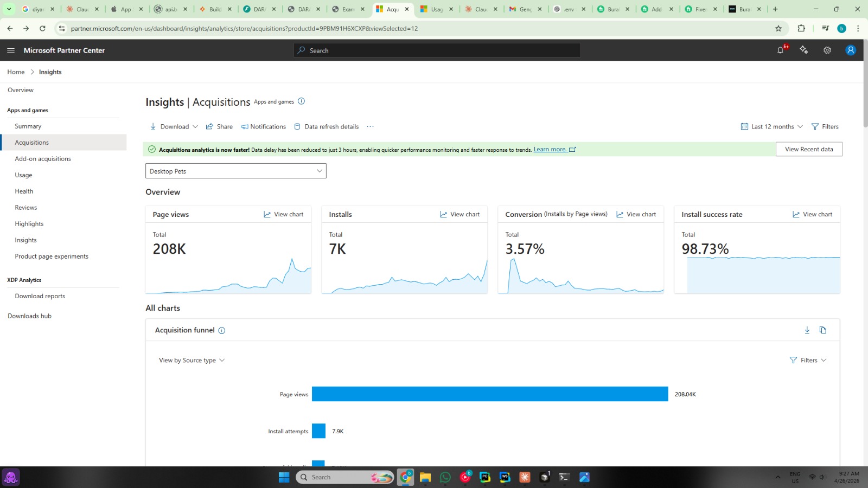868x488 pixels.
Task: Click the Notifications toolbar button
Action: [263, 127]
